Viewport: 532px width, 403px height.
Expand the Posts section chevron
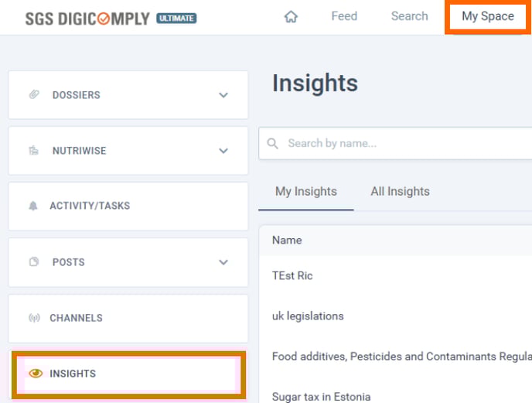point(223,262)
